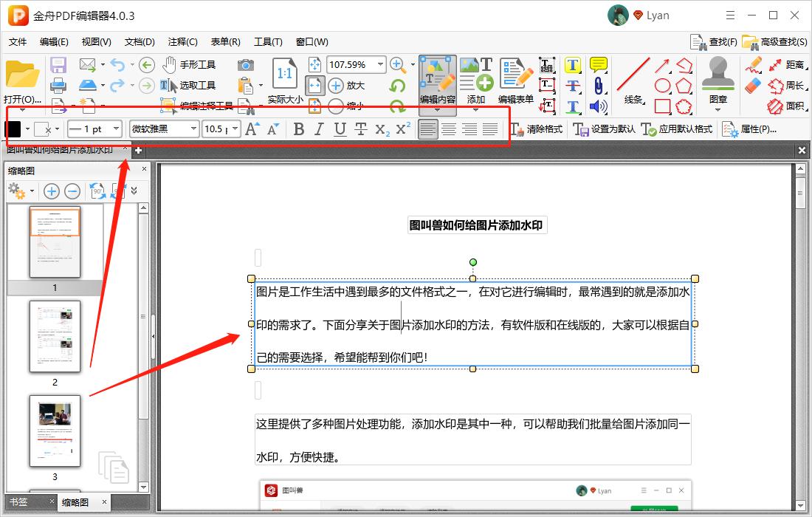Viewport: 812px width, 517px height.
Task: Open the 注释(C) menu
Action: (x=182, y=42)
